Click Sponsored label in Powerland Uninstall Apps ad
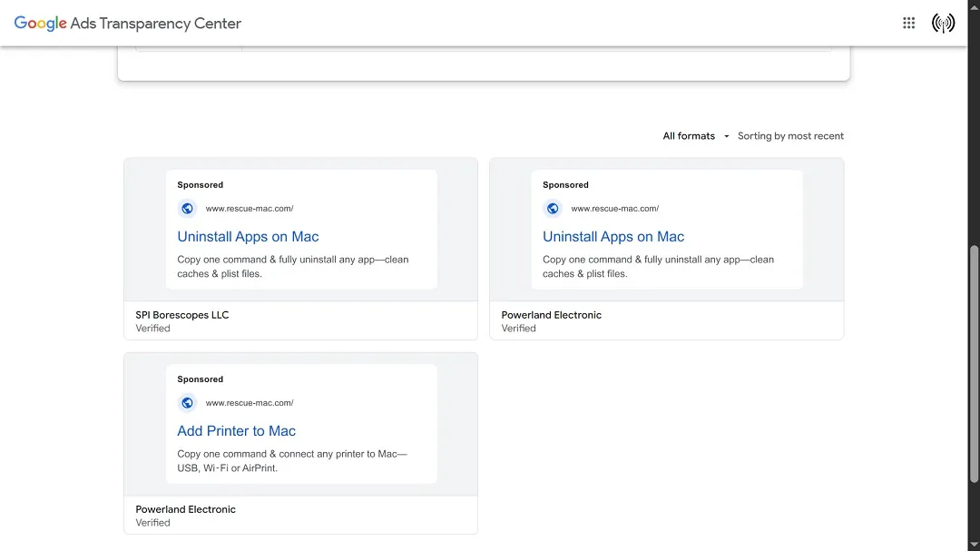 565,184
